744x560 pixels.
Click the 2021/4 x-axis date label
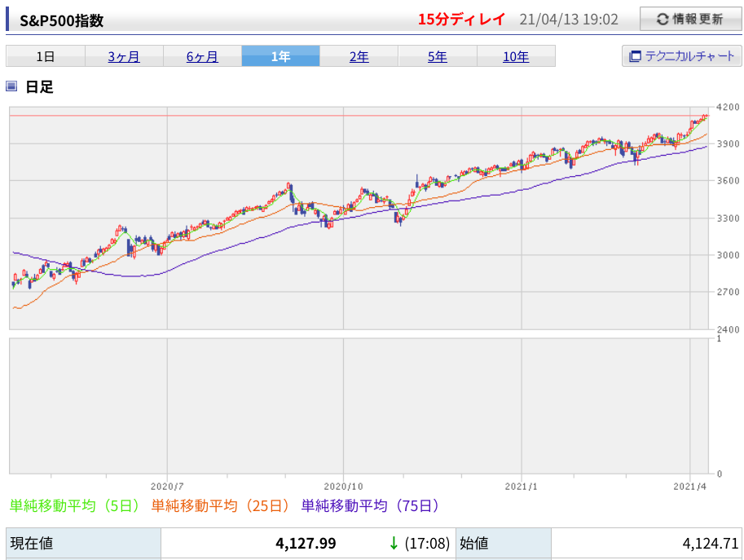coord(690,487)
